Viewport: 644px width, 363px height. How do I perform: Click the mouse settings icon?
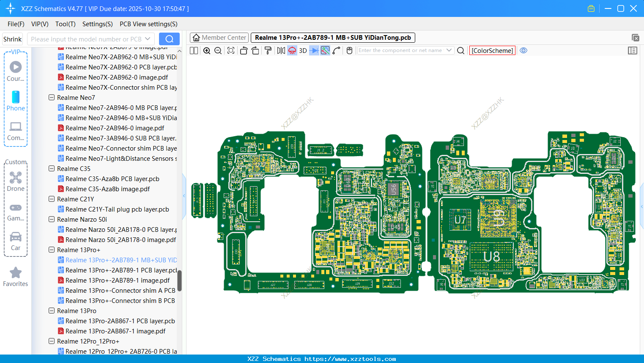(x=349, y=51)
